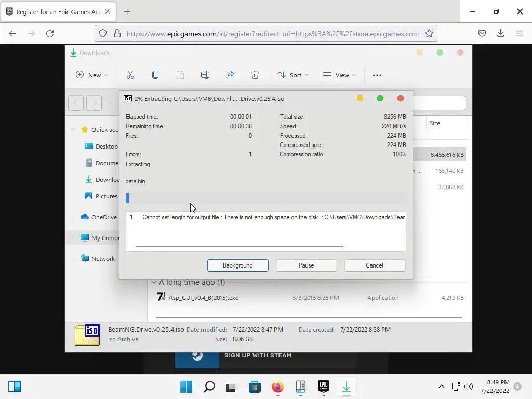Open Firefox application hamburger menu
Screen dimensions: 532x399
tap(519, 33)
